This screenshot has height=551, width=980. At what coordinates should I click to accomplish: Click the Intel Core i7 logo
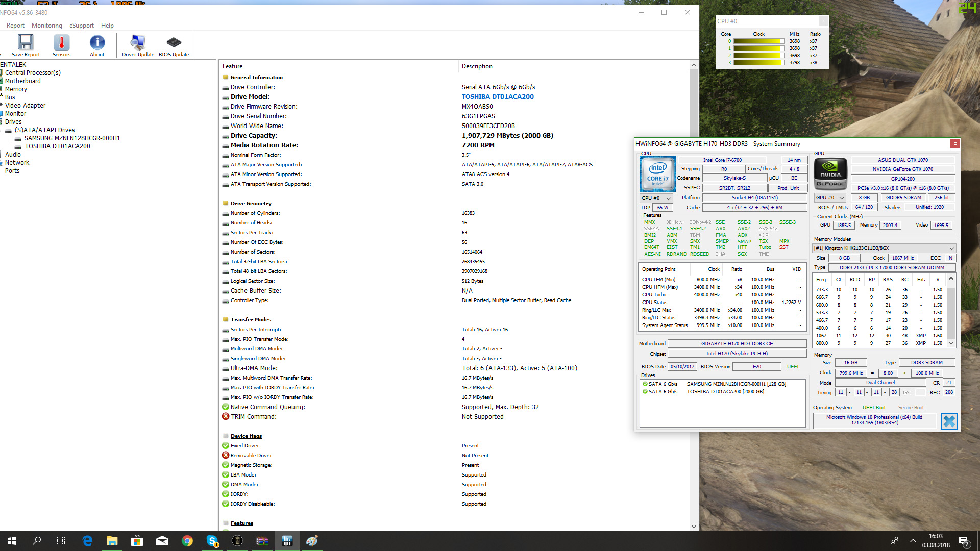point(657,174)
